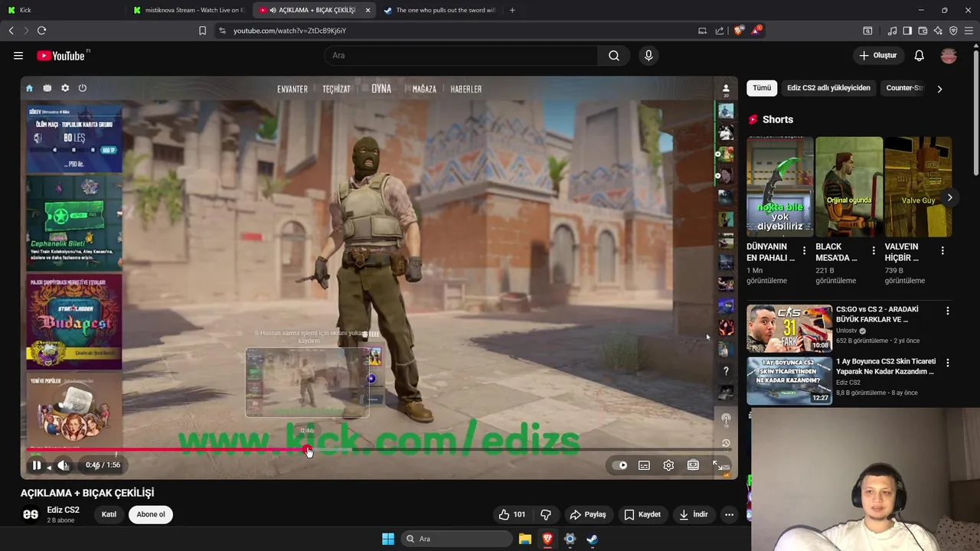Screen dimensions: 980x551
Task: Reload the page with the refresh button
Action: click(41, 31)
